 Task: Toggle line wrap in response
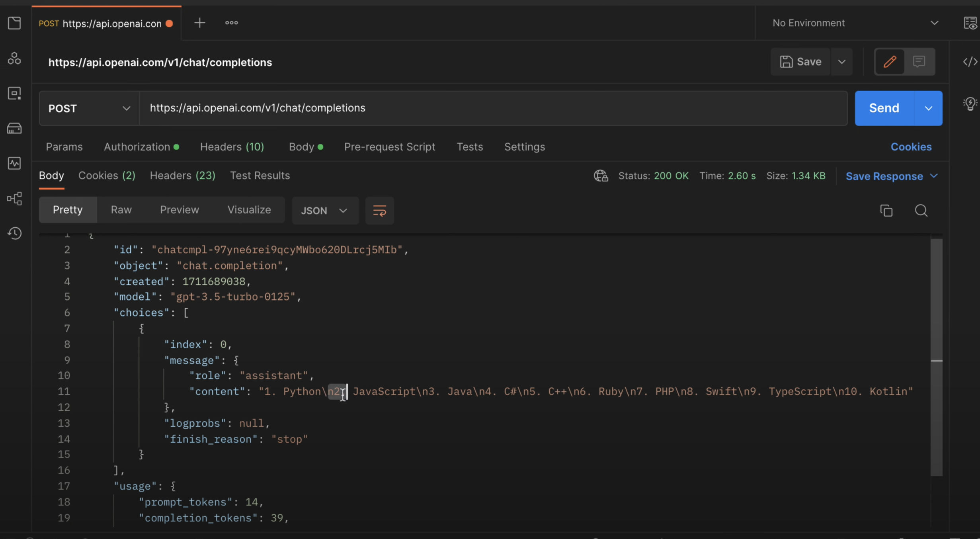pos(379,210)
